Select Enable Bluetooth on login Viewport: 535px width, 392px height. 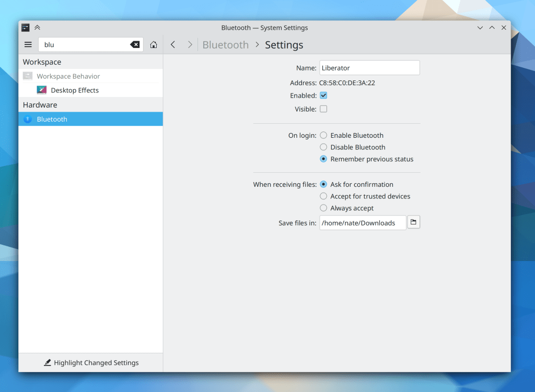click(x=323, y=135)
